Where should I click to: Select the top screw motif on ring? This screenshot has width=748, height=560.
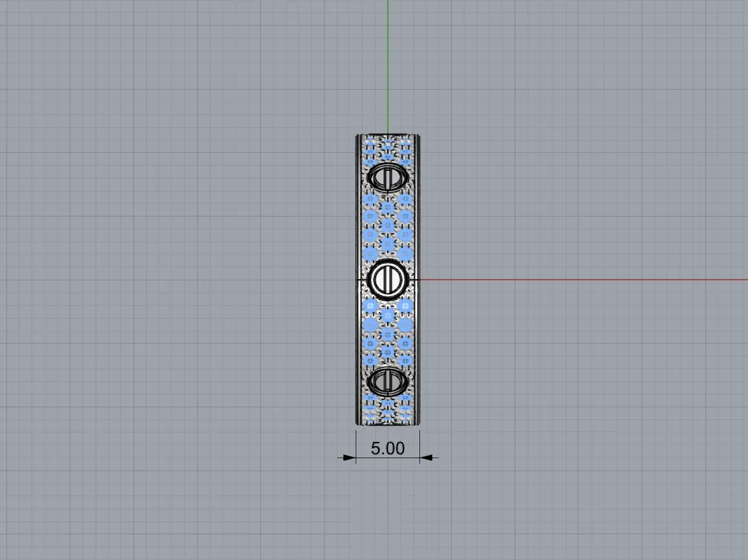[388, 178]
